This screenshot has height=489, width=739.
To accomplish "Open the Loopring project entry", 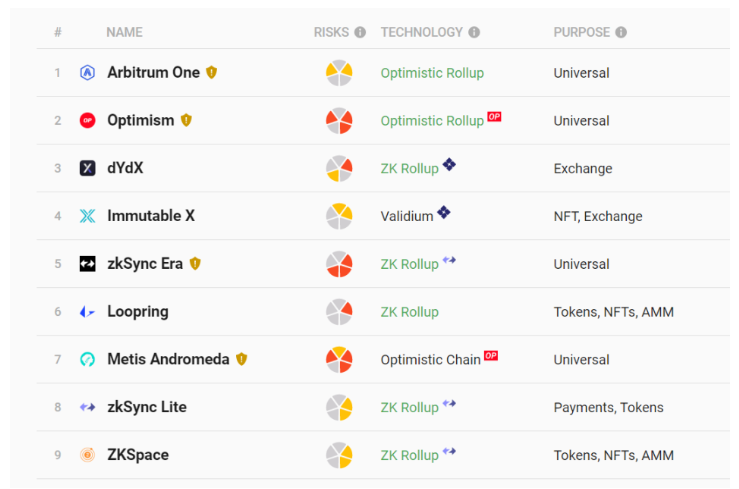I will (x=138, y=311).
